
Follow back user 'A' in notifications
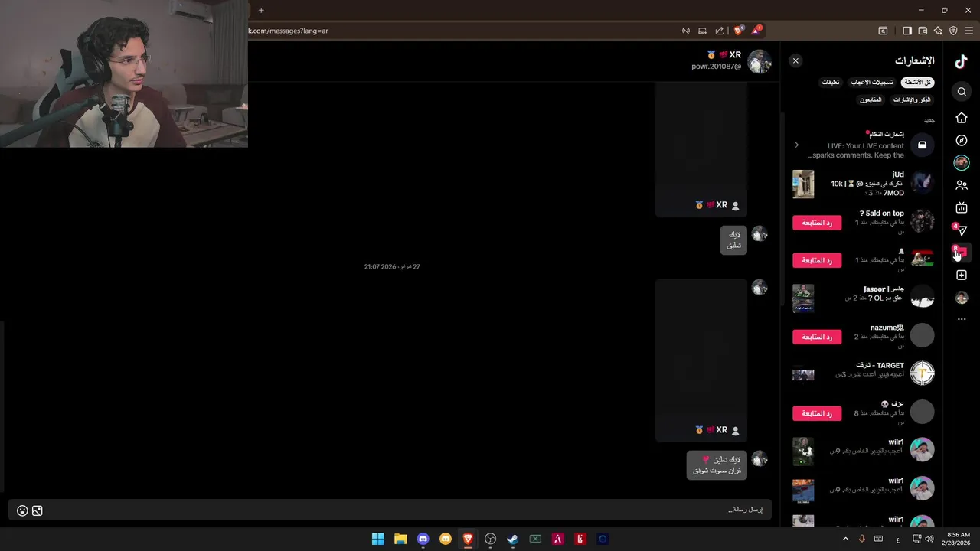click(817, 260)
